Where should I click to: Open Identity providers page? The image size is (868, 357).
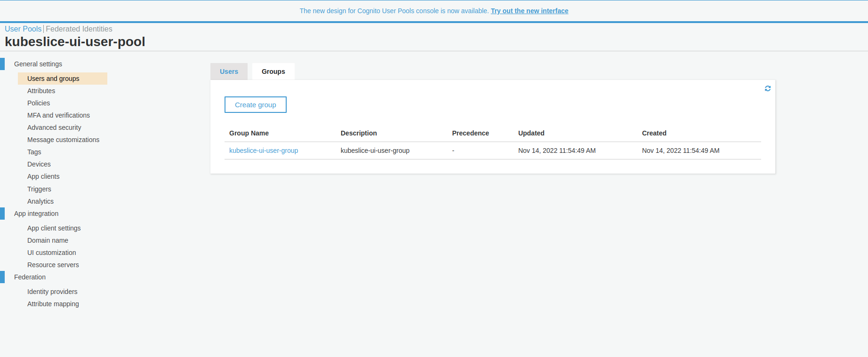click(52, 292)
